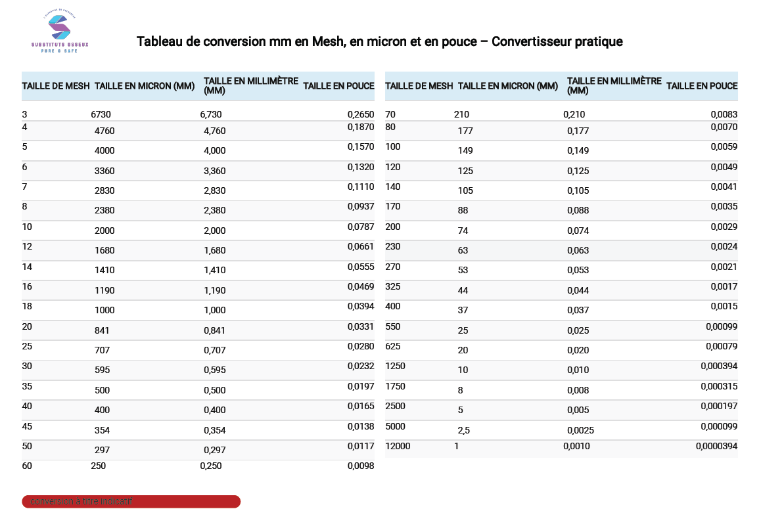Click the 'Tableau de conversion' page title
This screenshot has width=761, height=532.
pos(379,42)
